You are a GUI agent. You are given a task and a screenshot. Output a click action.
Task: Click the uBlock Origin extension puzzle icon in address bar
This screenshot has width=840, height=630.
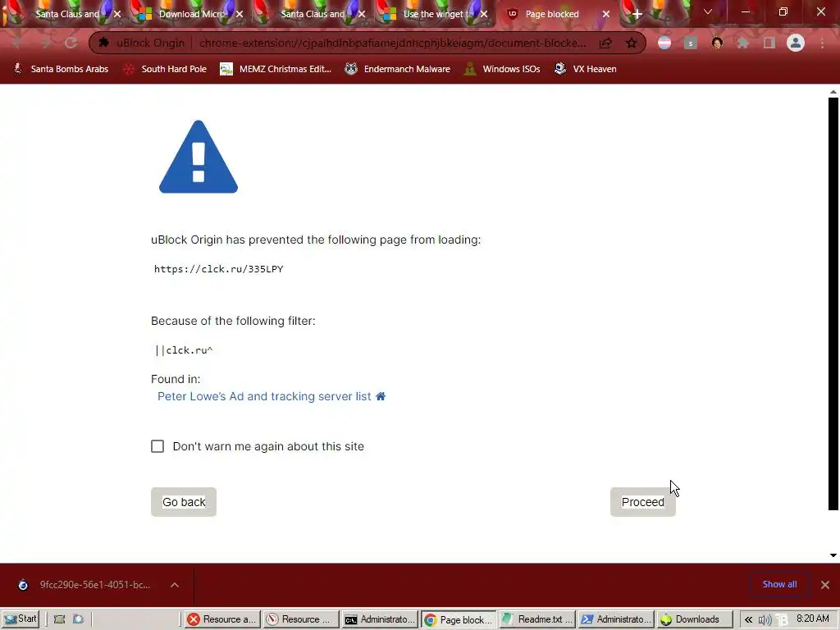(x=104, y=43)
